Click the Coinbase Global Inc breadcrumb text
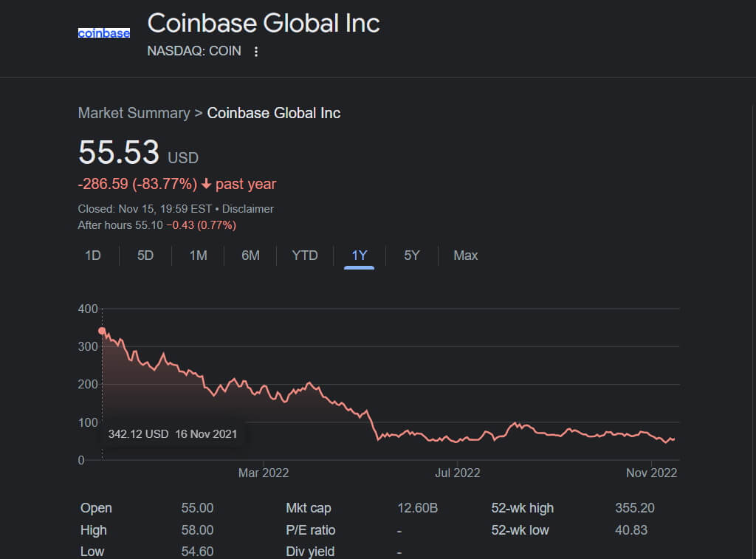The image size is (756, 559). click(x=274, y=113)
